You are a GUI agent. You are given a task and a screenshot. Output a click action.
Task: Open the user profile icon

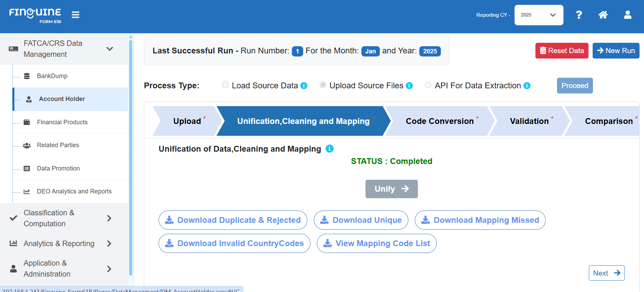[x=628, y=15]
